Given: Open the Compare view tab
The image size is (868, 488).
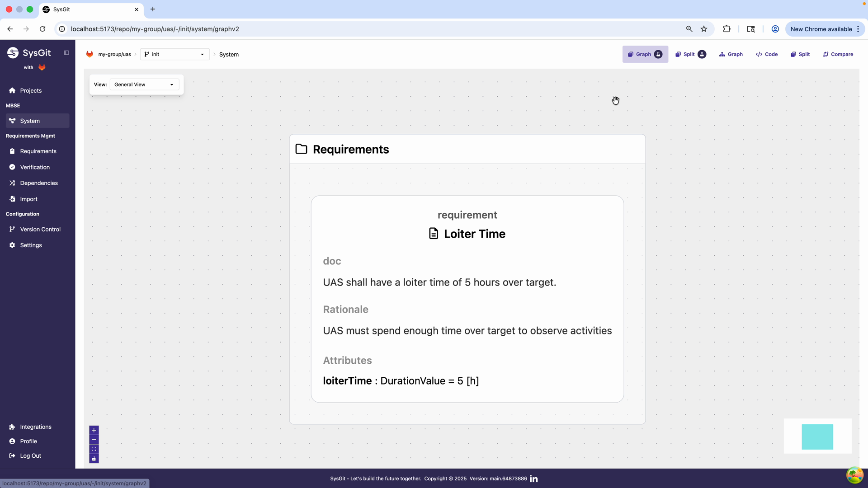Looking at the screenshot, I should tap(837, 54).
